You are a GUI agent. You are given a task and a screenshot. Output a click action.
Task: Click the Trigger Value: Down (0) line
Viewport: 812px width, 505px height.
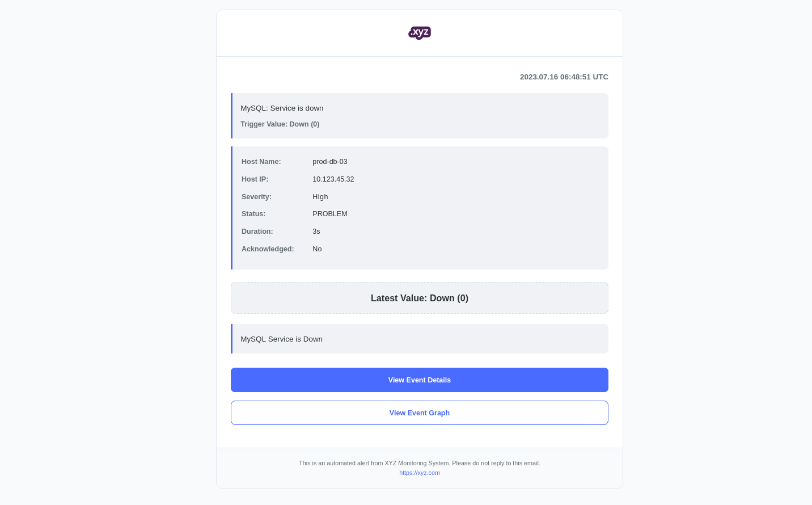[x=280, y=124]
